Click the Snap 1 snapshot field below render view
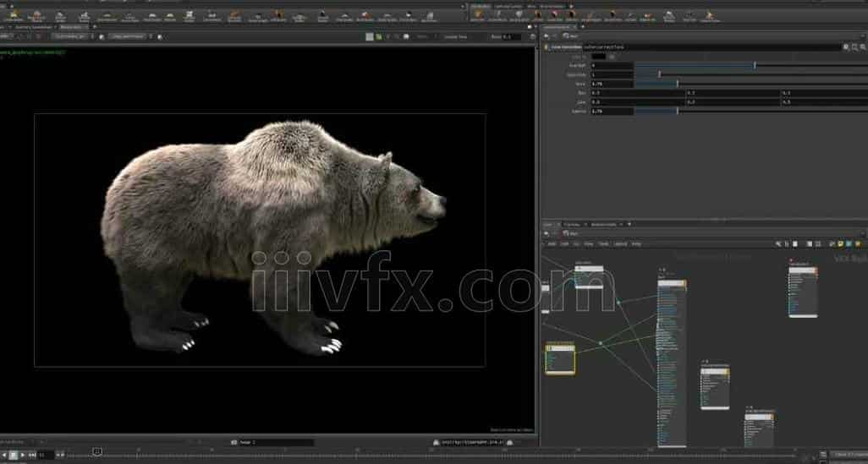Screen dimensions: 868x464 276,442
